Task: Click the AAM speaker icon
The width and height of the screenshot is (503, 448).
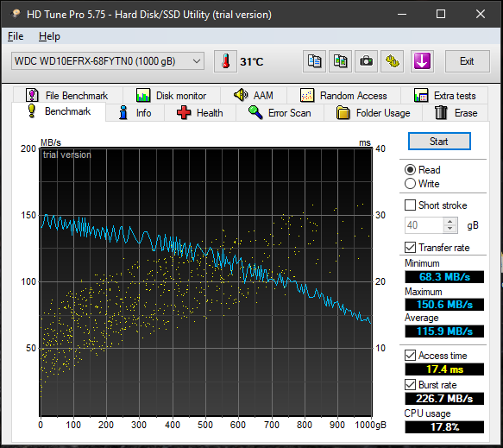Action: pos(241,95)
